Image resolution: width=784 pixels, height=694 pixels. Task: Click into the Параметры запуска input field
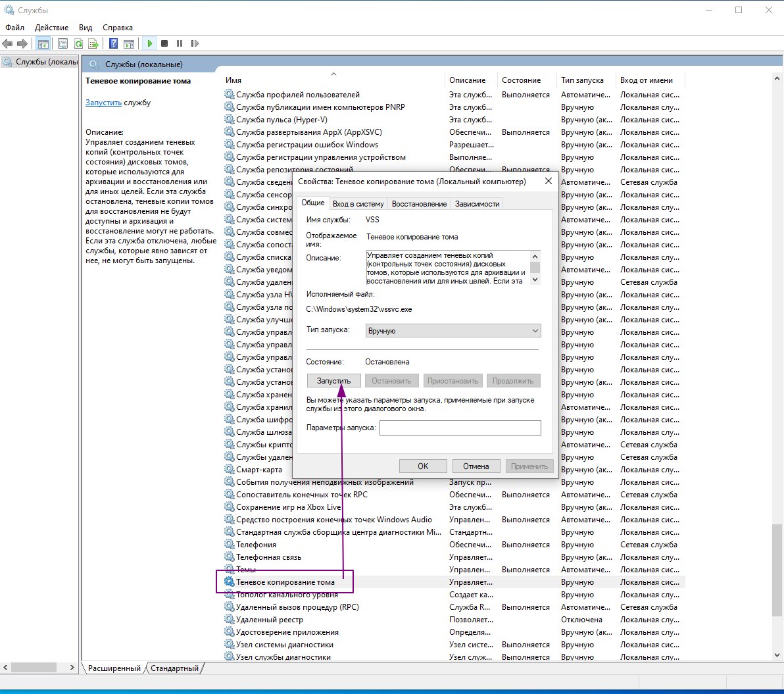pos(460,428)
